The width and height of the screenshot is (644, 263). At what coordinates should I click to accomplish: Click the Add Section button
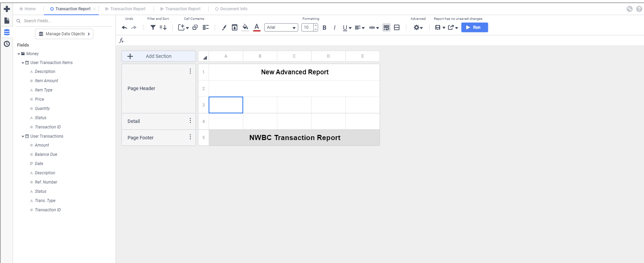click(x=159, y=56)
